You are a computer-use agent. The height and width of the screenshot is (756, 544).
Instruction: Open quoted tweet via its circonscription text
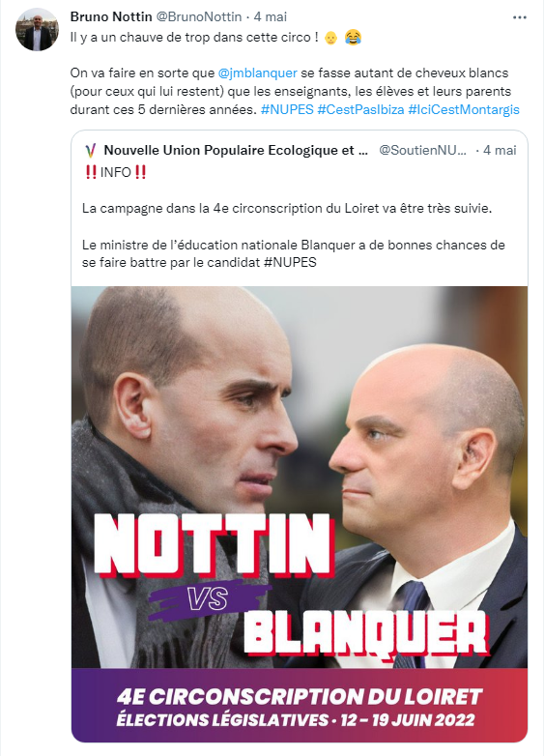pos(287,209)
